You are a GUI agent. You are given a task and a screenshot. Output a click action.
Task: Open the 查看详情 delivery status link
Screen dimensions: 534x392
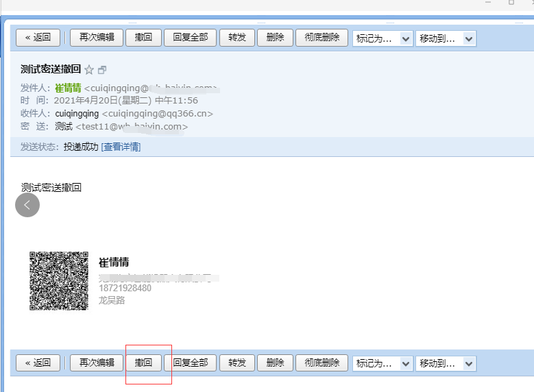click(121, 147)
